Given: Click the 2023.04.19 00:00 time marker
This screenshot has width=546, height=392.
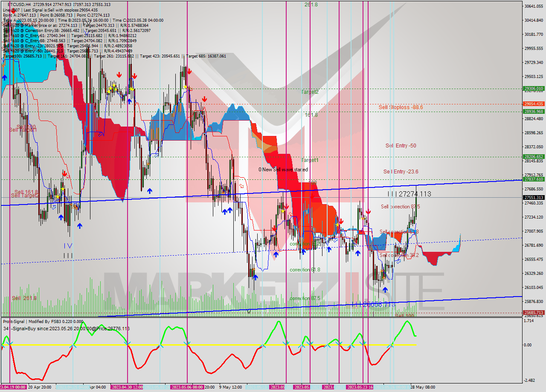Looking at the screenshot, I should click(x=13, y=387).
